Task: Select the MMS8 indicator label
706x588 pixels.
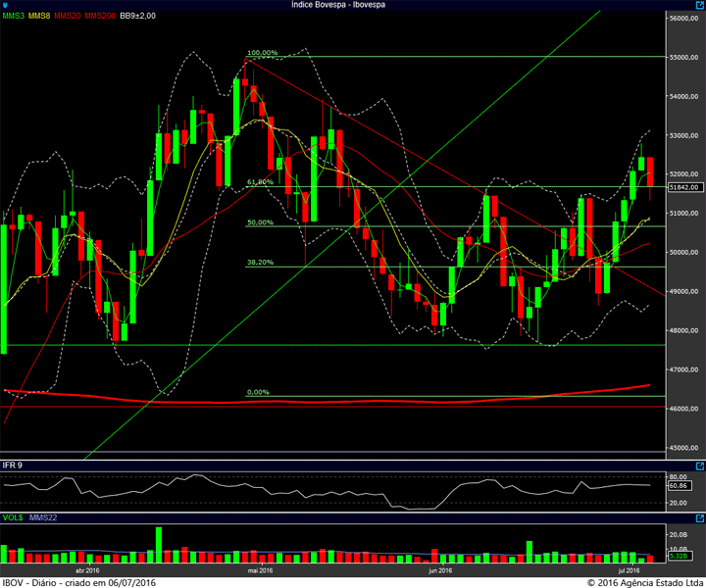Action: 39,16
